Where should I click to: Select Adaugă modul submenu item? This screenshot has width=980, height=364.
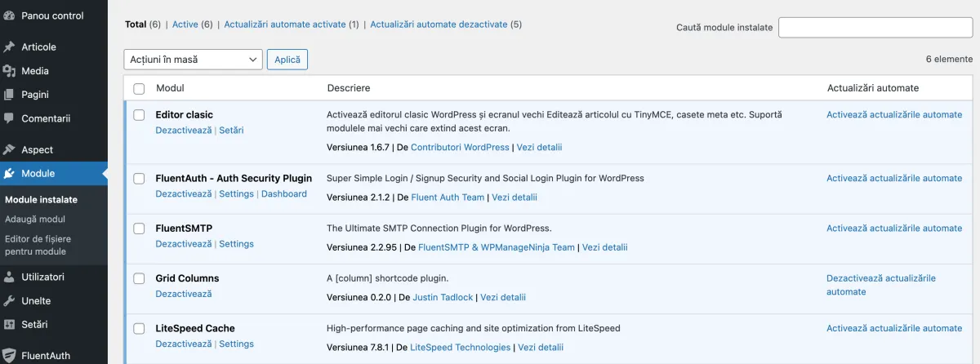(x=35, y=219)
